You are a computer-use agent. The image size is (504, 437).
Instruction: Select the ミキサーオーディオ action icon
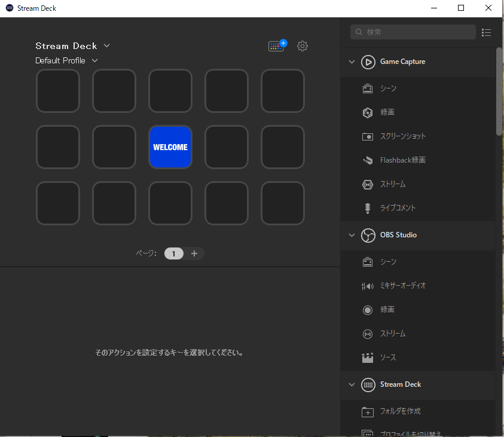(368, 286)
